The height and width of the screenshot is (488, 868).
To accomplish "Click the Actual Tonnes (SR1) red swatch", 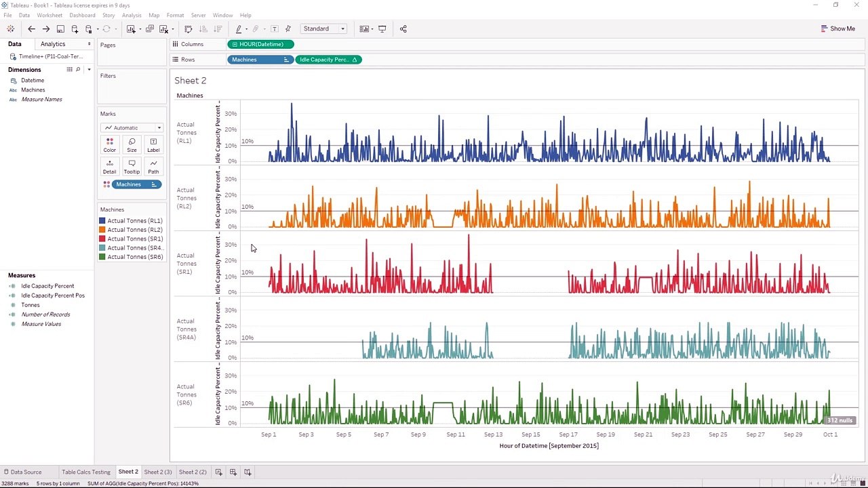I will 102,239.
